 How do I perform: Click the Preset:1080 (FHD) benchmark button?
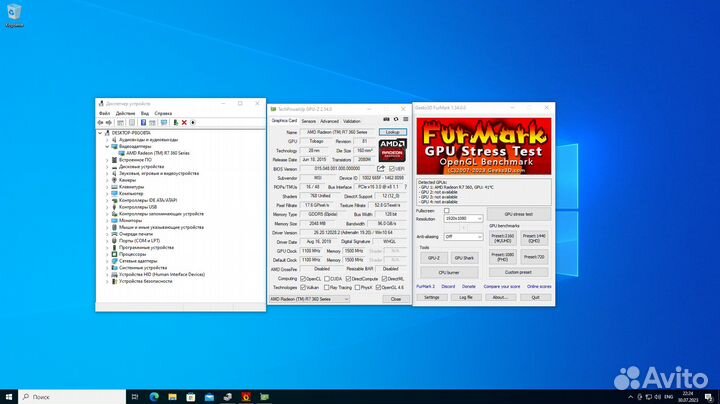coord(502,257)
